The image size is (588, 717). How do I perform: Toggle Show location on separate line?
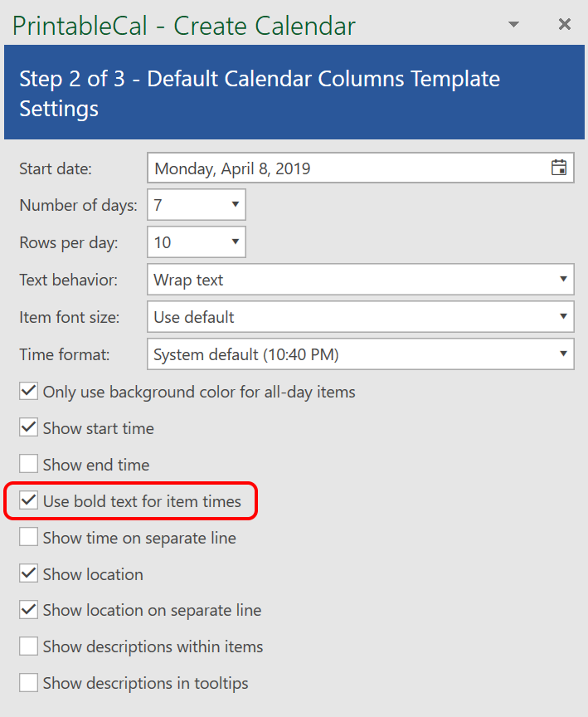coord(29,610)
